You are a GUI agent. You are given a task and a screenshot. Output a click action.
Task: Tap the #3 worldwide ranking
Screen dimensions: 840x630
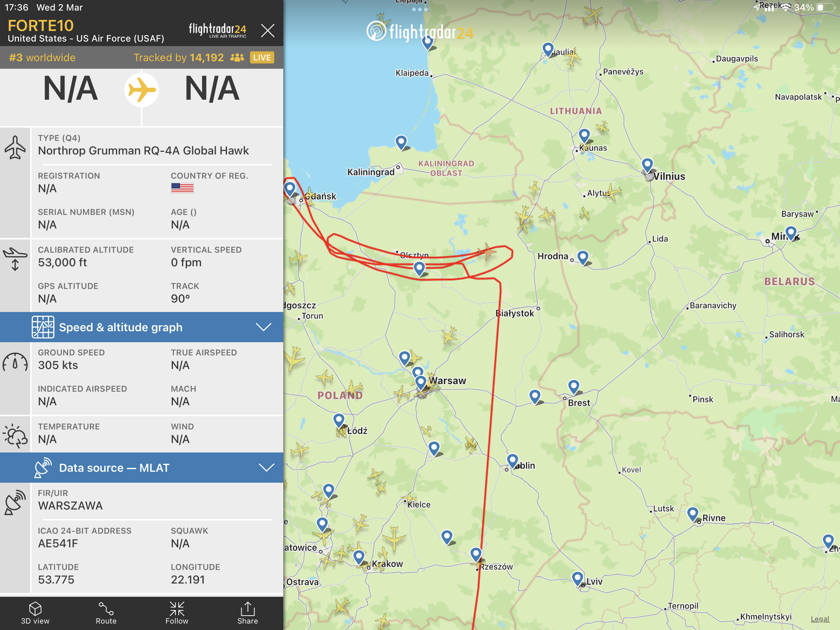pos(42,57)
